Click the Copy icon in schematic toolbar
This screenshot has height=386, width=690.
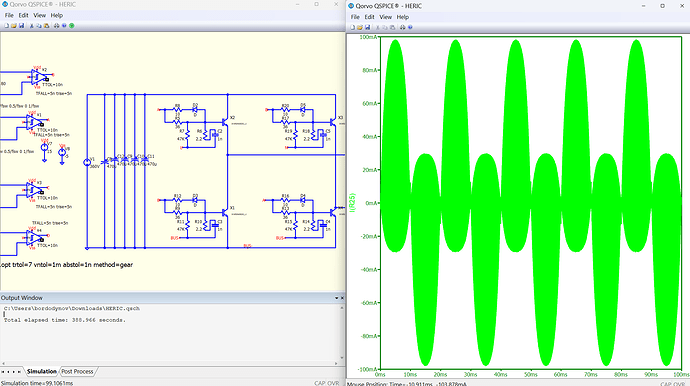(x=39, y=26)
